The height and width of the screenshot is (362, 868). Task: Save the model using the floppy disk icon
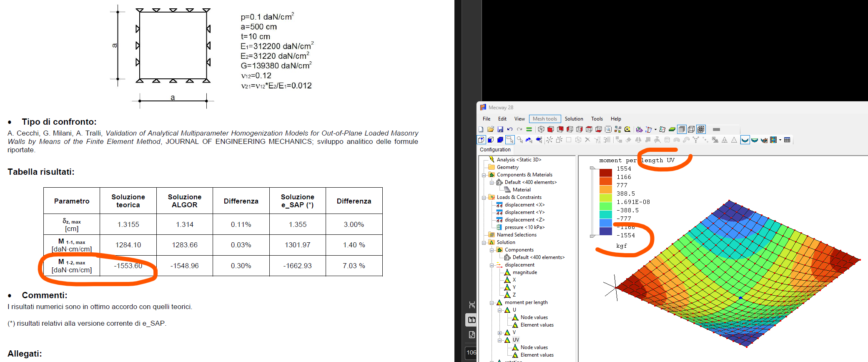click(500, 129)
